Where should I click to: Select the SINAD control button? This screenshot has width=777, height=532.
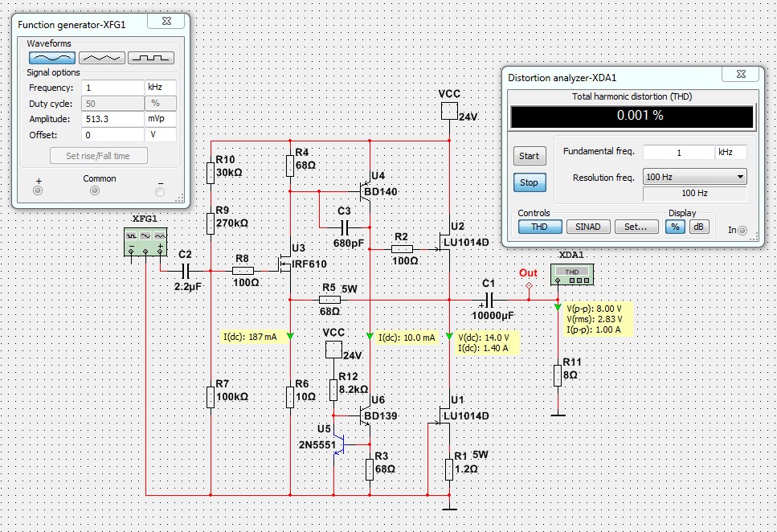coord(587,227)
